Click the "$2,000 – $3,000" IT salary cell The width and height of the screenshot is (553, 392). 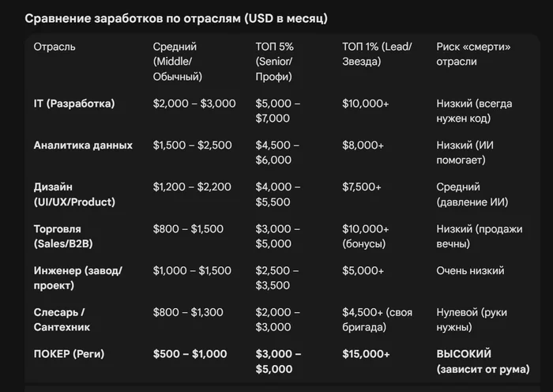[x=194, y=104]
